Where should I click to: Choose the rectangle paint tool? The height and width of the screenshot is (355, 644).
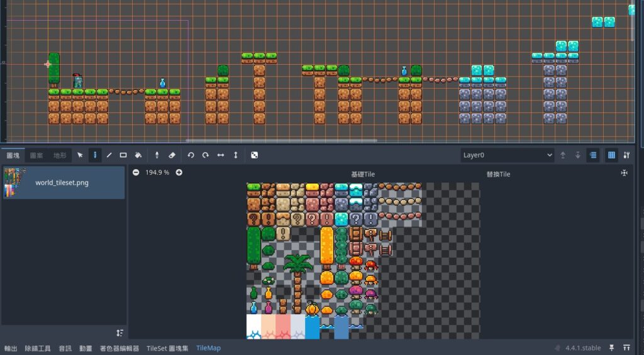123,155
